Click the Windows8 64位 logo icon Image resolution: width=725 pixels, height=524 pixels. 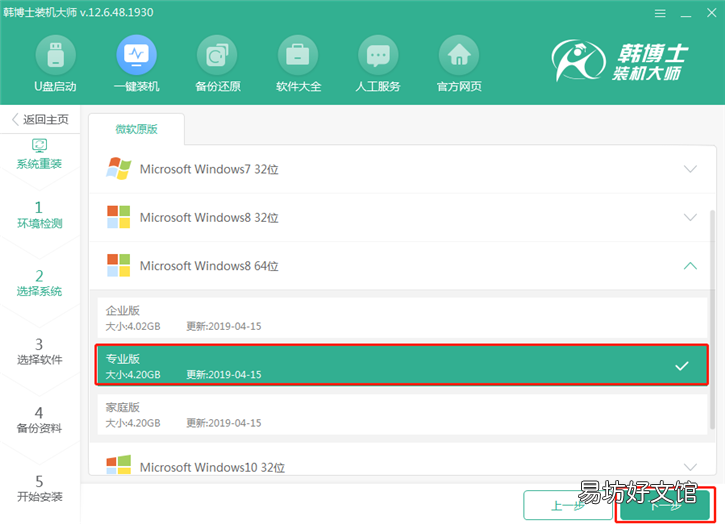(x=118, y=265)
